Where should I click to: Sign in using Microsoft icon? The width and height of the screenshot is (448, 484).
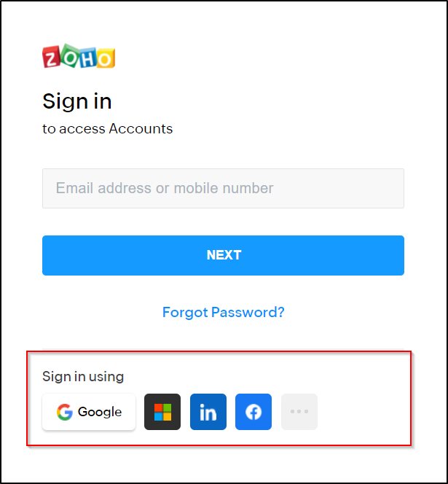point(162,412)
